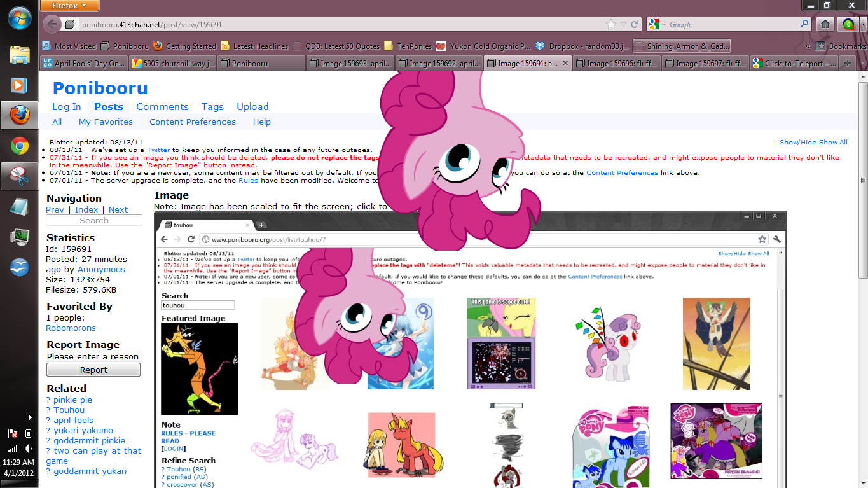Image resolution: width=868 pixels, height=488 pixels.
Task: Submit with the Report button
Action: pyautogui.click(x=93, y=370)
